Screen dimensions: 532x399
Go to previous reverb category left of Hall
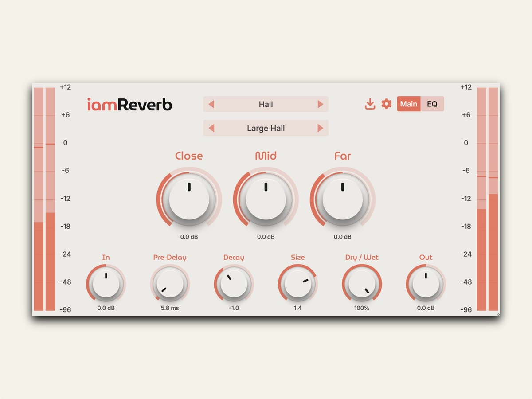pos(211,104)
